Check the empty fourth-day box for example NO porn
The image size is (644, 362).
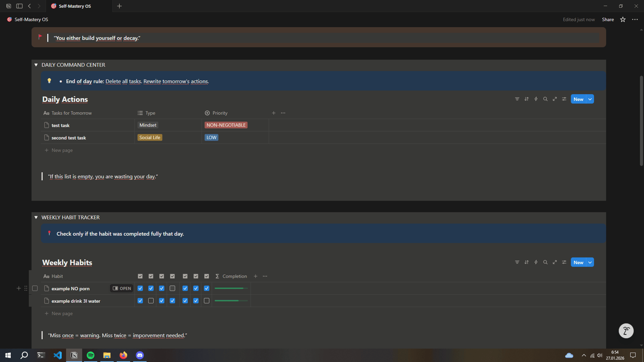click(172, 289)
